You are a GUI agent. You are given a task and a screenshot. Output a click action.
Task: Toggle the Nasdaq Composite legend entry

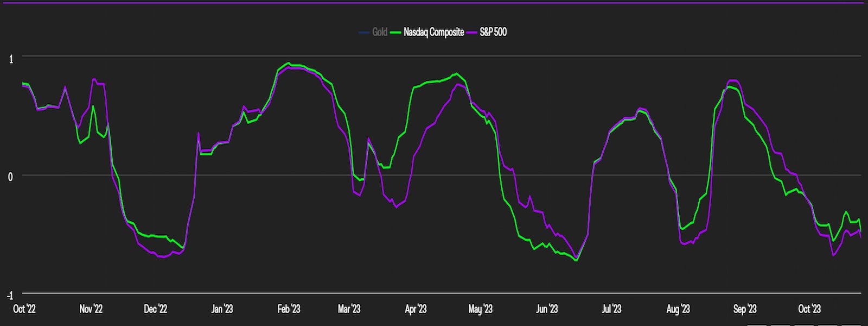pos(427,32)
